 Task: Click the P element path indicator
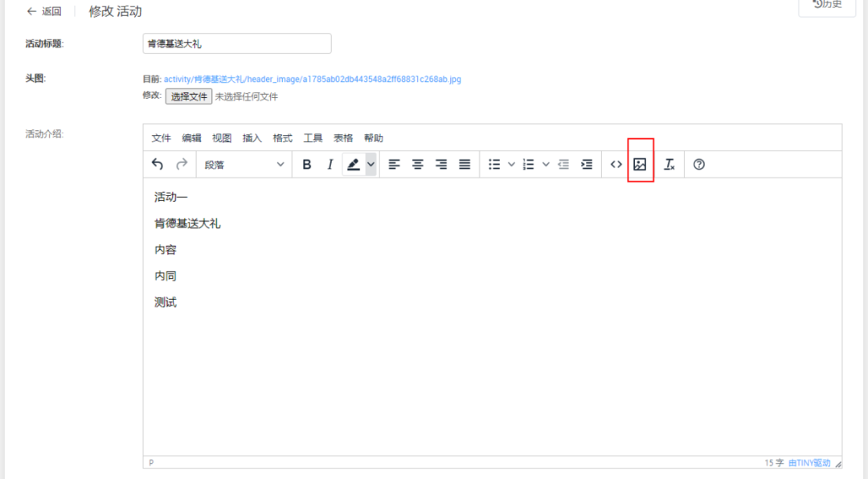(x=151, y=462)
